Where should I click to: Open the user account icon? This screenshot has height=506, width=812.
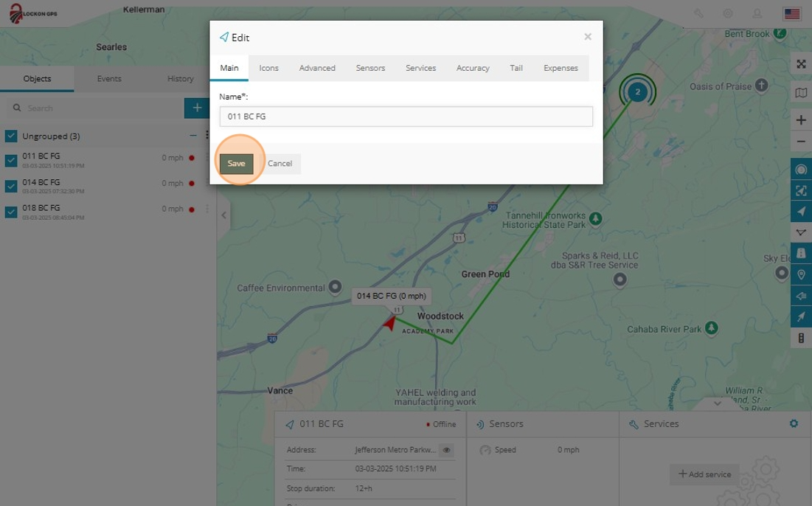[757, 13]
